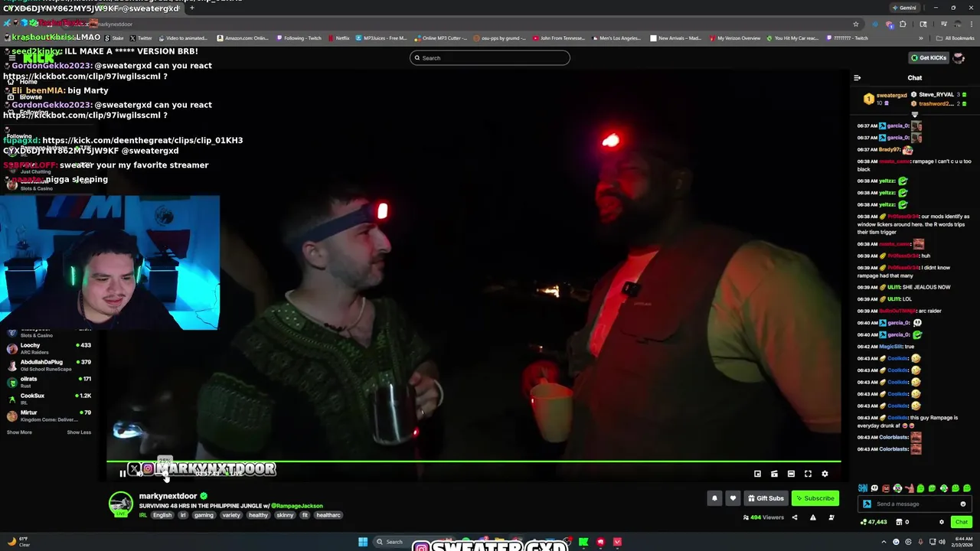
Task: Open Mirtur channel in sidebar
Action: (x=49, y=416)
